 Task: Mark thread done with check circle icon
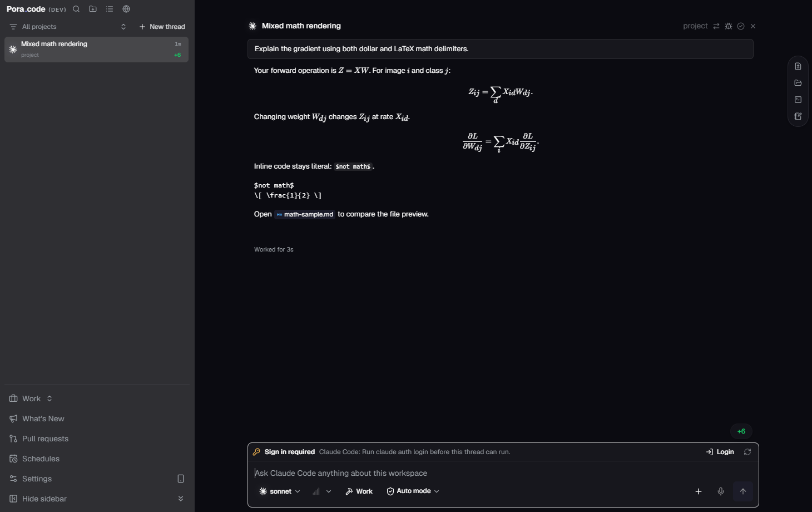tap(741, 26)
